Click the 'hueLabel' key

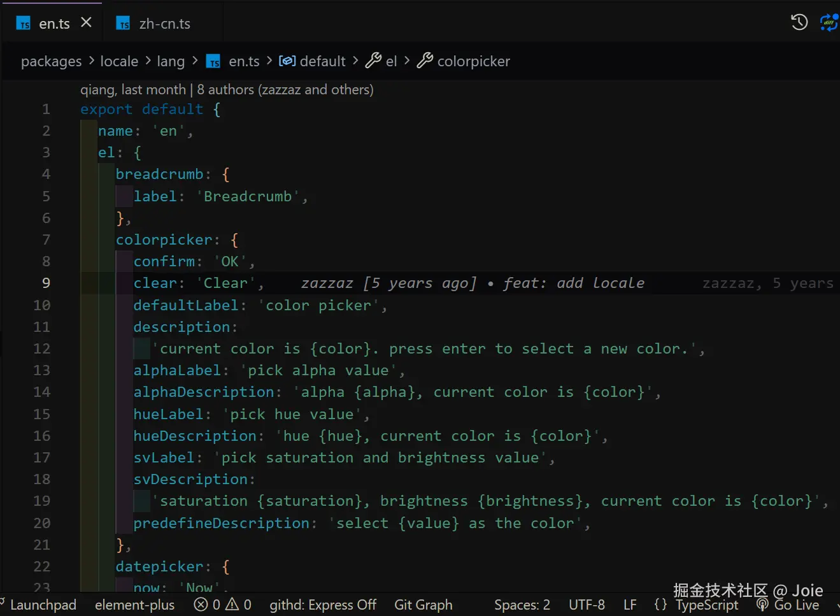pyautogui.click(x=169, y=414)
